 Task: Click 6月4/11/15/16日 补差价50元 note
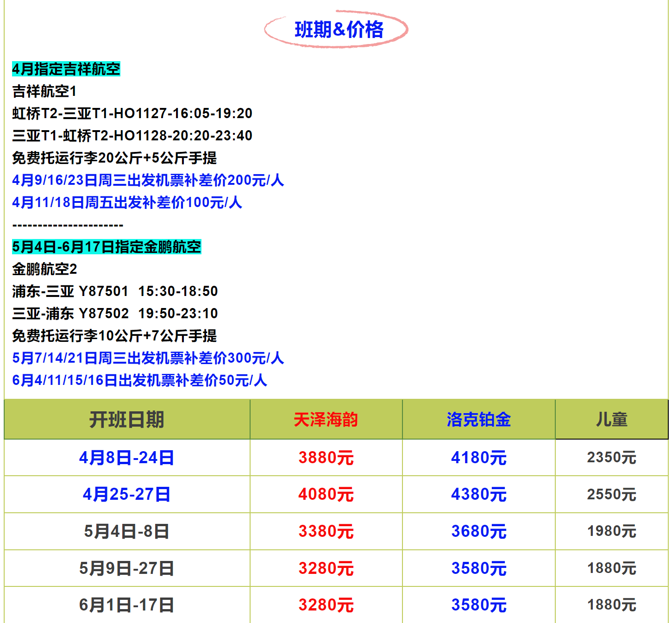click(x=140, y=380)
